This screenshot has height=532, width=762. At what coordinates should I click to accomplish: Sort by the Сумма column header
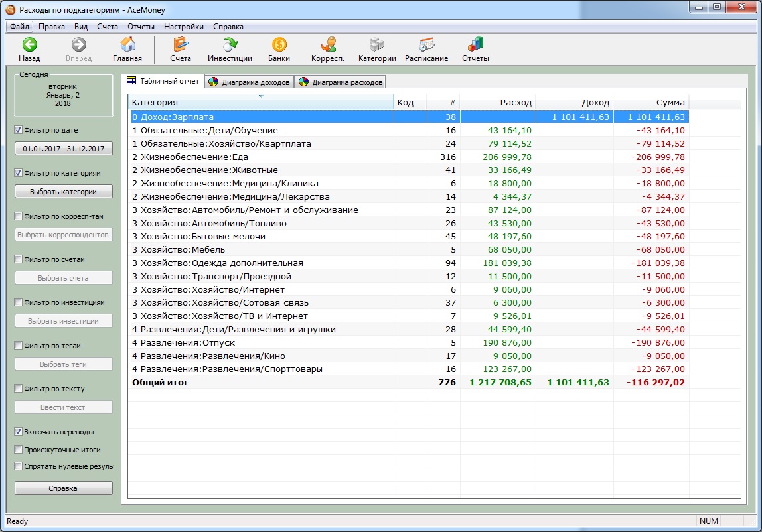coord(651,103)
